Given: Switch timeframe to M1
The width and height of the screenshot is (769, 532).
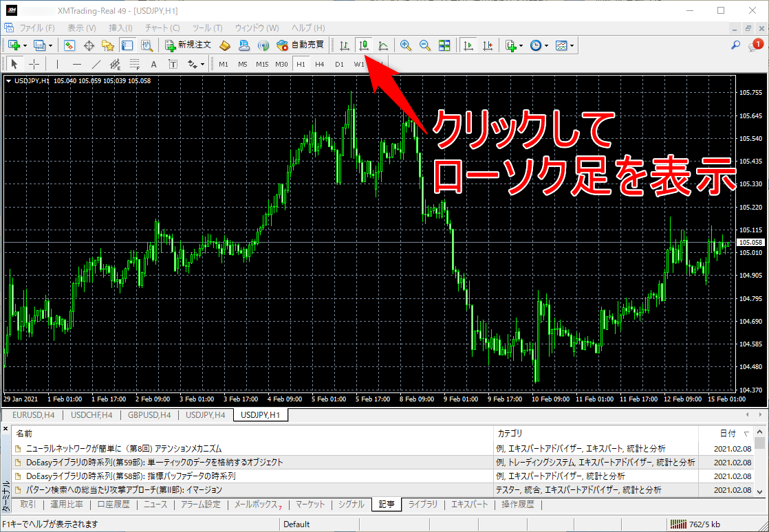Looking at the screenshot, I should [x=224, y=64].
